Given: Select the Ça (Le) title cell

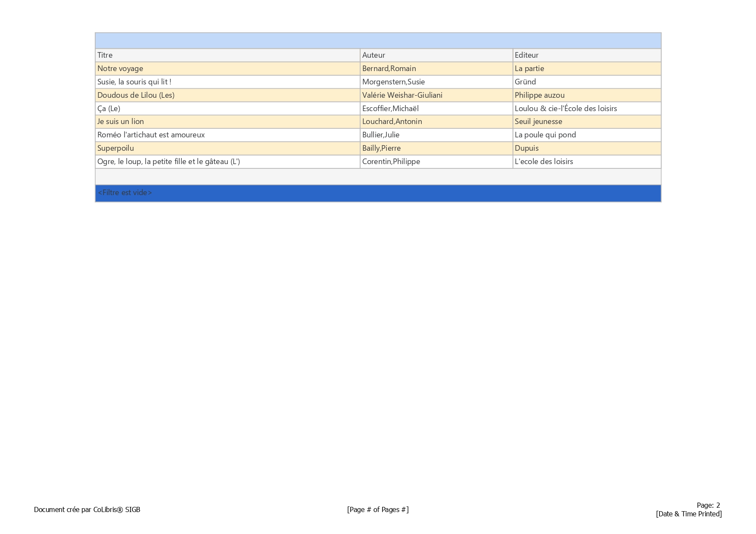Looking at the screenshot, I should click(227, 109).
